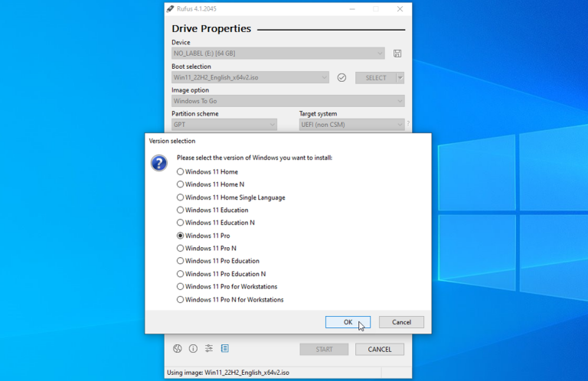Open the Boot selection ISO dropdown

click(x=250, y=77)
